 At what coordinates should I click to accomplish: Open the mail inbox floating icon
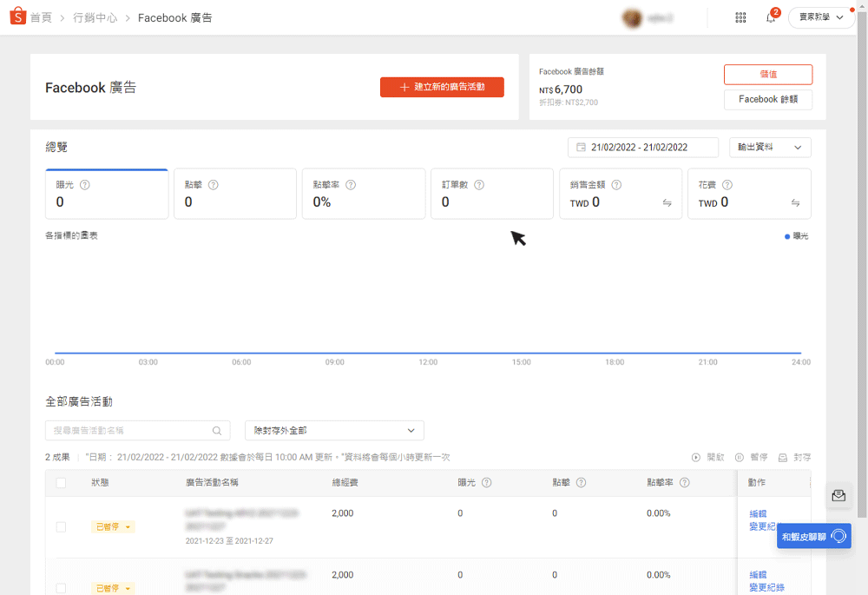click(838, 495)
